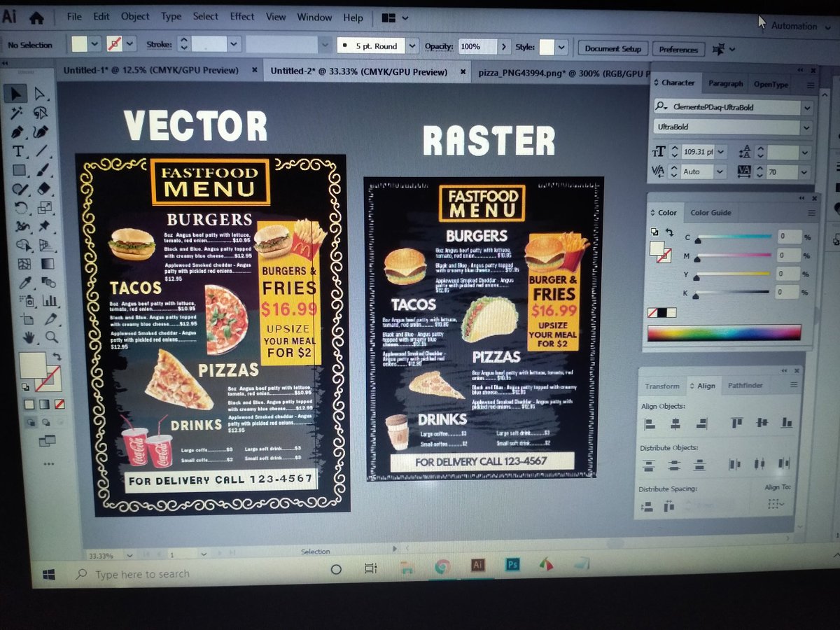The height and width of the screenshot is (630, 840).
Task: Switch to Paragraph panel tab
Action: [x=725, y=83]
